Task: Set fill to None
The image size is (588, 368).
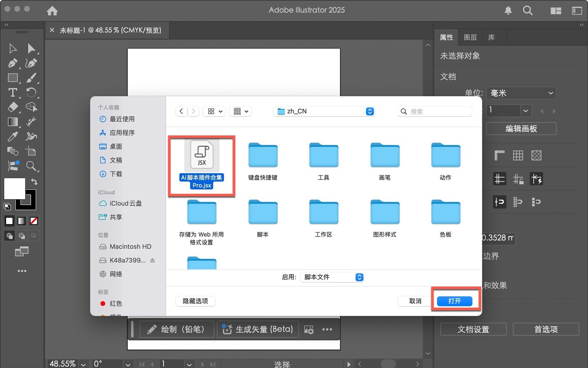Action: point(34,221)
